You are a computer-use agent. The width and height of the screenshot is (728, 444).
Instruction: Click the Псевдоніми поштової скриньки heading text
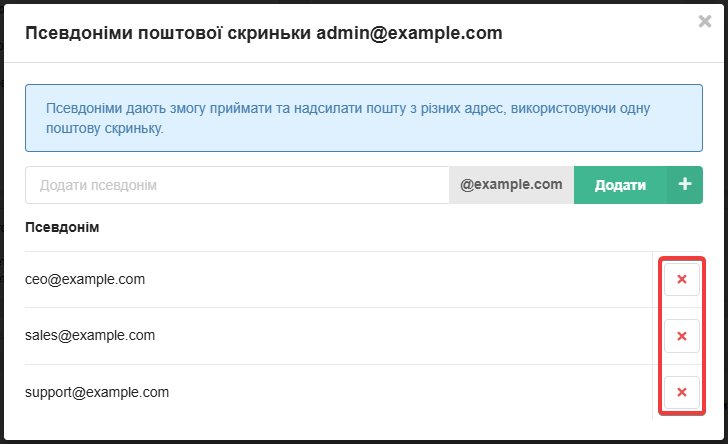pos(168,33)
